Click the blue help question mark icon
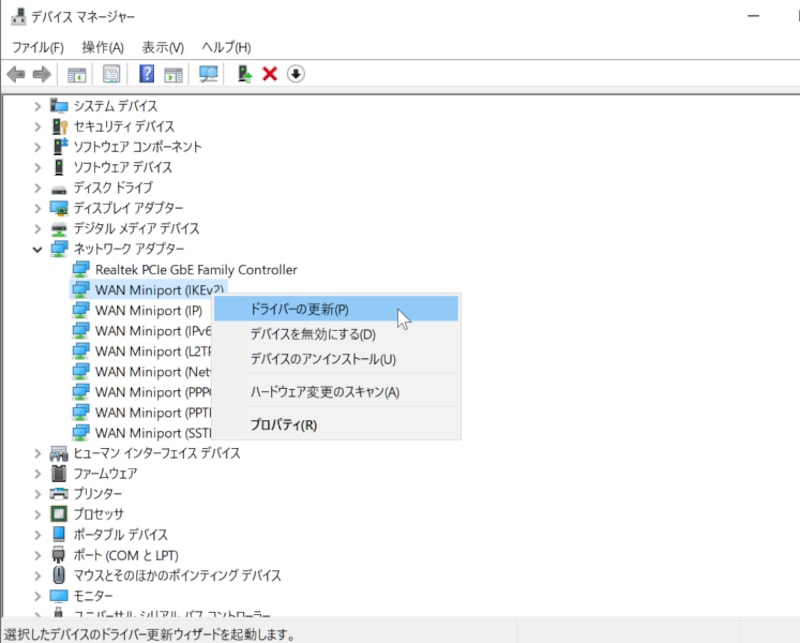800x643 pixels. point(146,74)
